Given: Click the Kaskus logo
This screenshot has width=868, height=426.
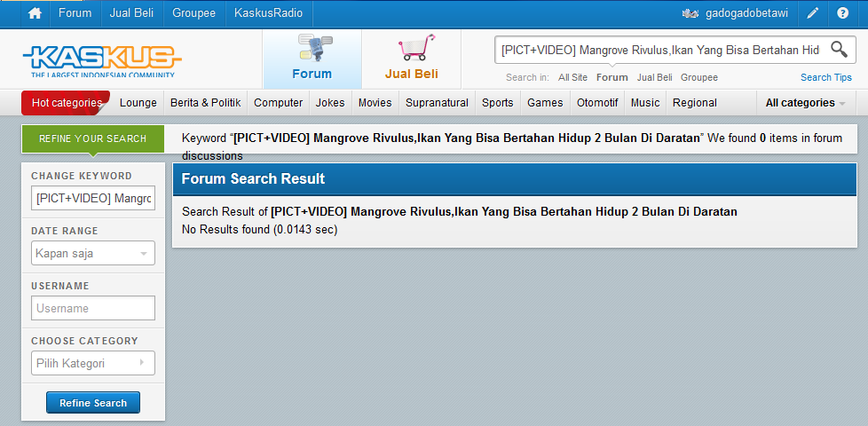Looking at the screenshot, I should [x=102, y=59].
